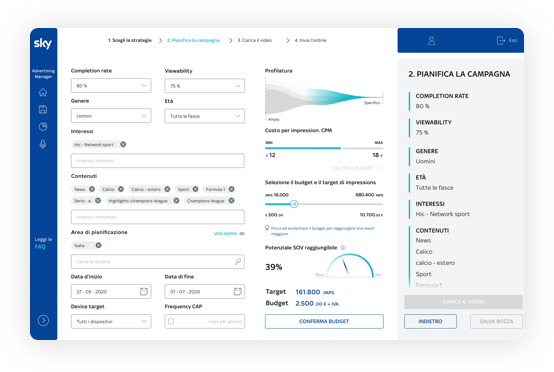Image resolution: width=554 pixels, height=372 pixels.
Task: Click the Esci logout icon
Action: 501,41
